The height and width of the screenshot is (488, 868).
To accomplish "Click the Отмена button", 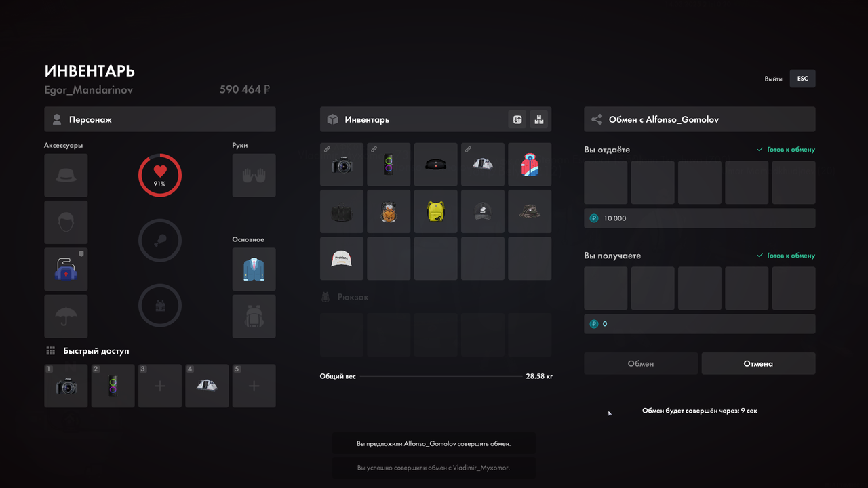I will [758, 363].
